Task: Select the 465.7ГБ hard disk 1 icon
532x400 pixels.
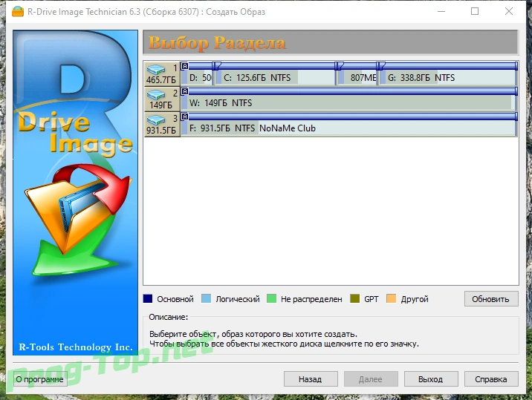Action: pos(161,73)
